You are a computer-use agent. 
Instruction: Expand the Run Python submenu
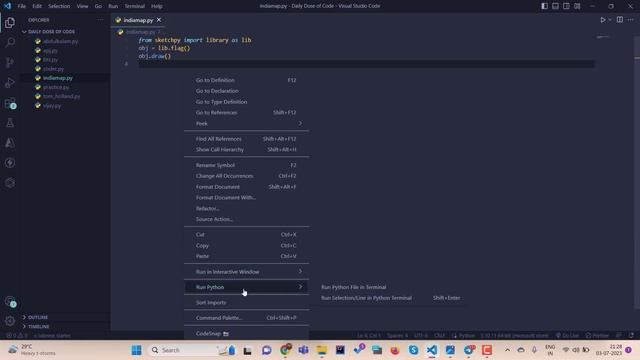click(x=247, y=287)
